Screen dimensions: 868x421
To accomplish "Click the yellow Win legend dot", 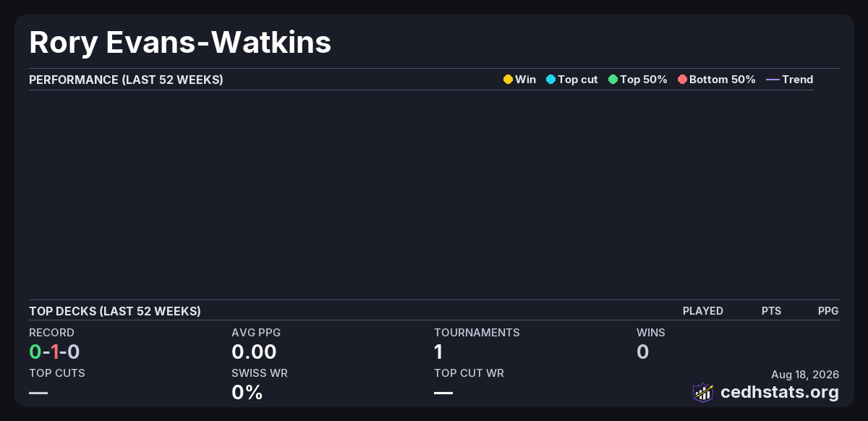I will [508, 80].
